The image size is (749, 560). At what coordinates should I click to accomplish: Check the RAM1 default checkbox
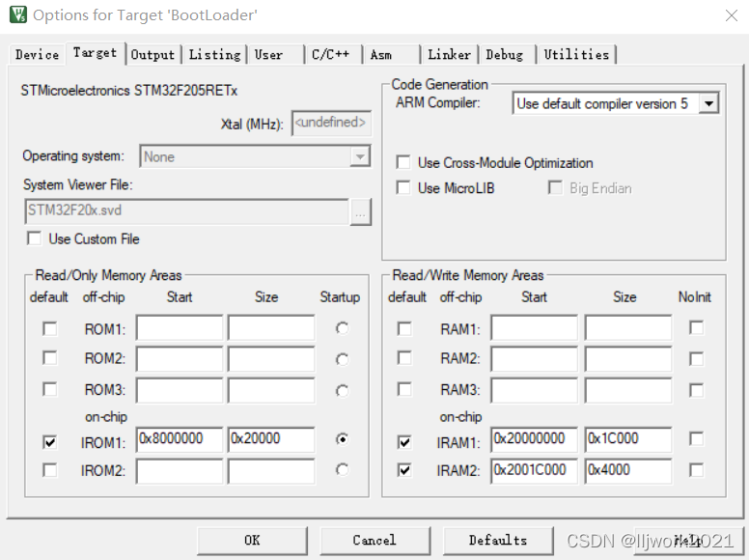coord(404,328)
